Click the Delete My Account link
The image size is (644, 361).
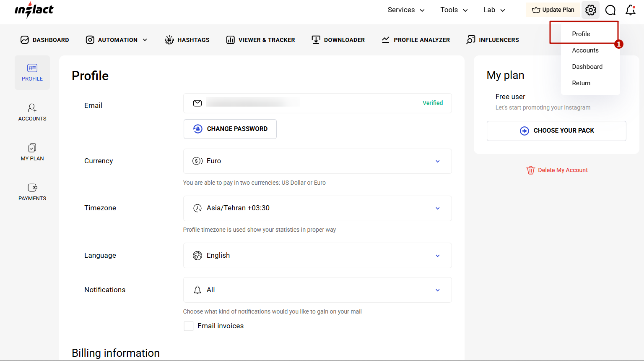click(x=557, y=170)
